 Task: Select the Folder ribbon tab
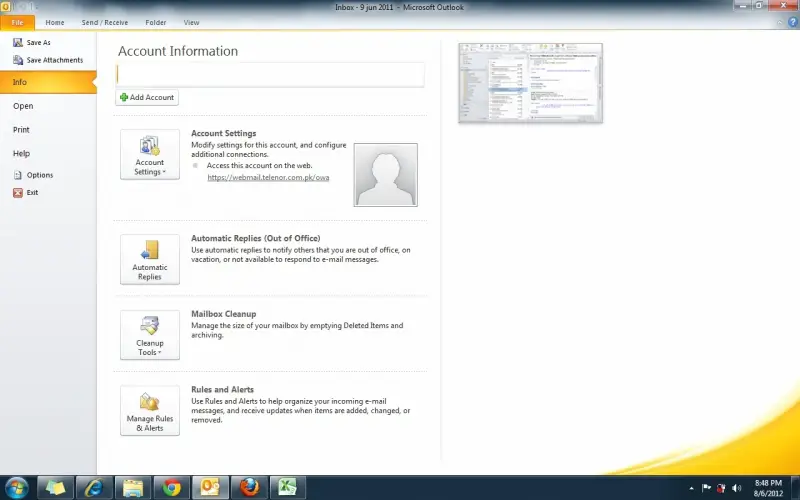click(155, 22)
